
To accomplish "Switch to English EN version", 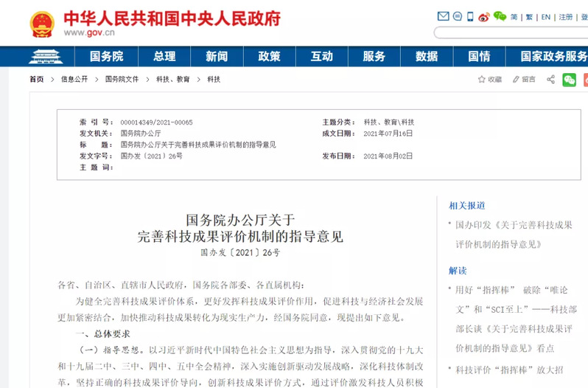I will click(x=545, y=17).
